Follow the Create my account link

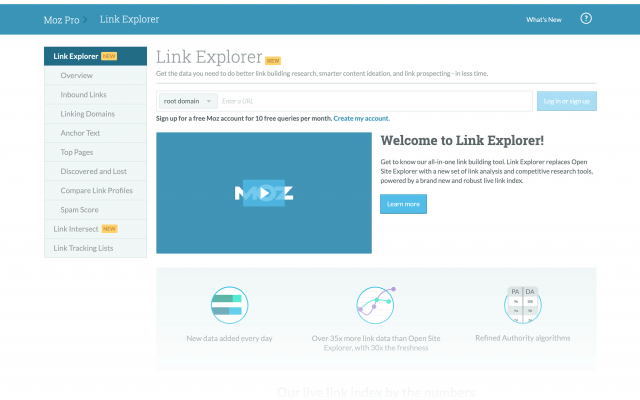[x=361, y=119]
